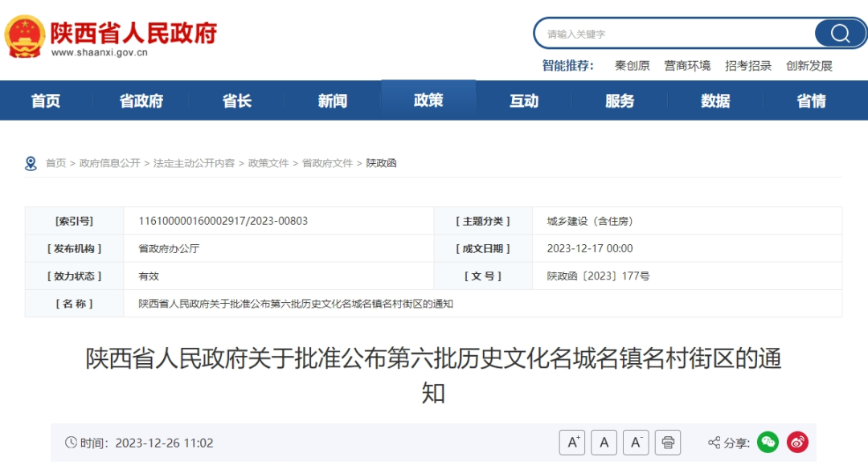Screen dimensions: 868x474
Task: Click the large article headline
Action: click(433, 375)
